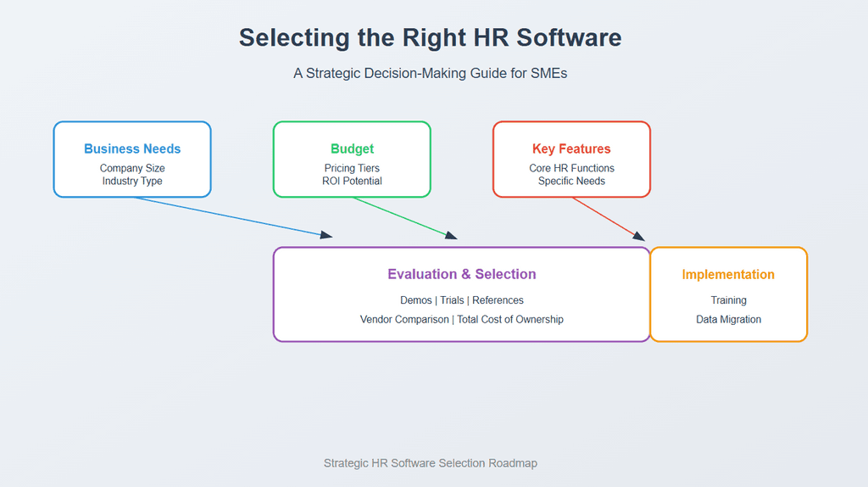The image size is (868, 487).
Task: Click the 'Data Migration' text
Action: pyautogui.click(x=728, y=319)
